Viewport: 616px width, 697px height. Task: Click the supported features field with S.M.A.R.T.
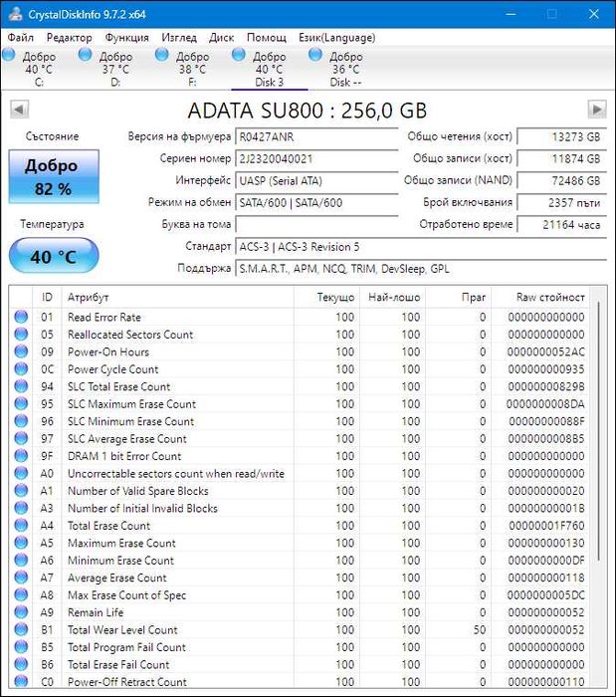tap(420, 269)
